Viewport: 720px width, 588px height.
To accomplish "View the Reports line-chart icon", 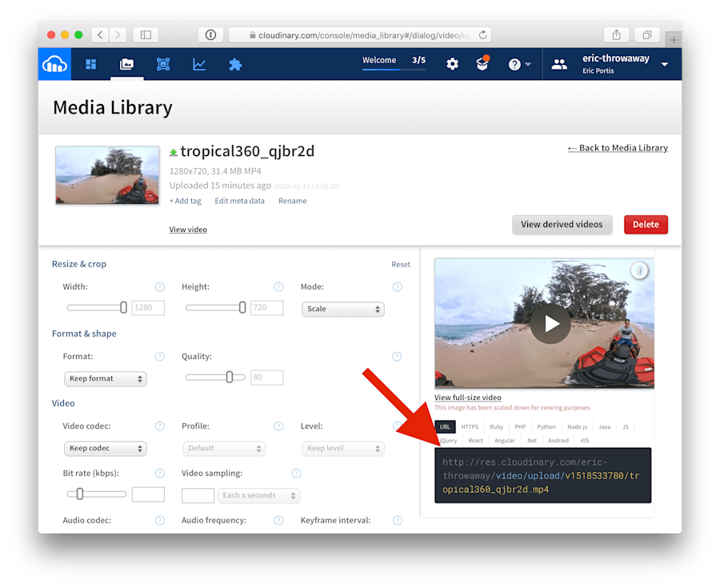I will [198, 64].
